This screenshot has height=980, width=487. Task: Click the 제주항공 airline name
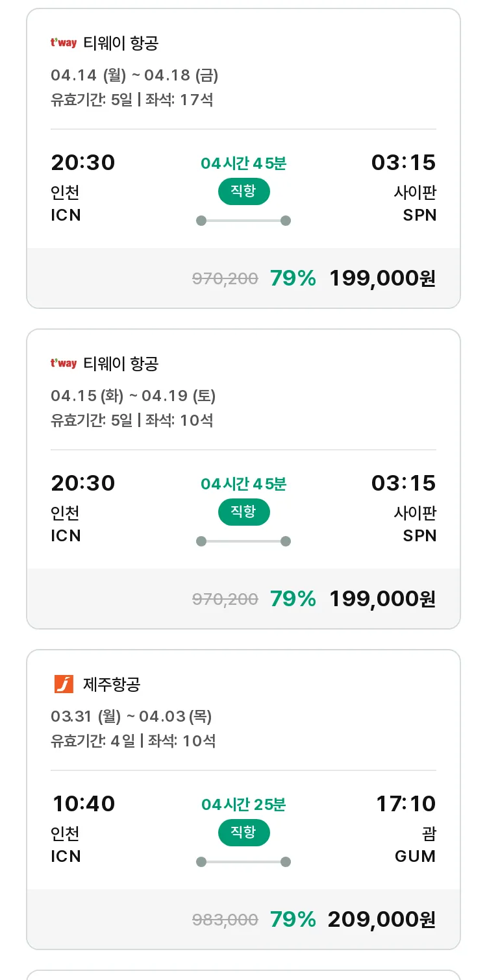112,684
